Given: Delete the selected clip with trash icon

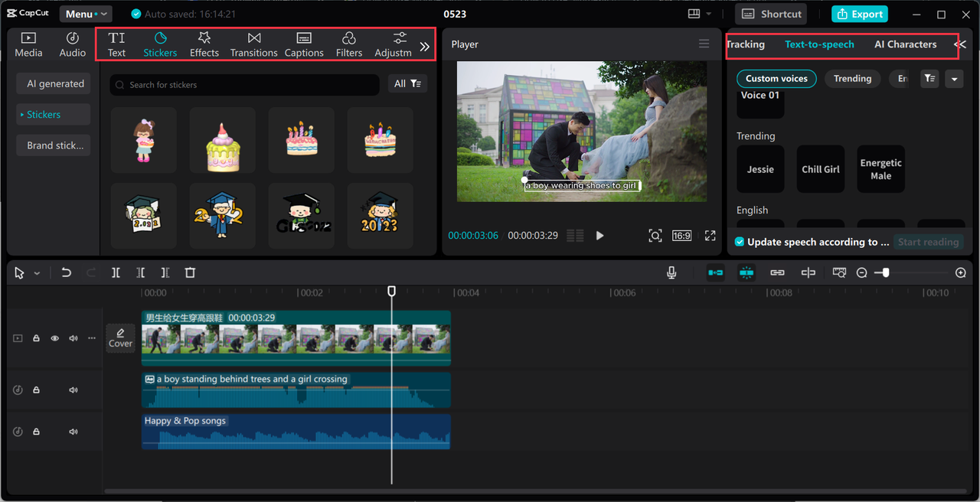Looking at the screenshot, I should point(190,272).
